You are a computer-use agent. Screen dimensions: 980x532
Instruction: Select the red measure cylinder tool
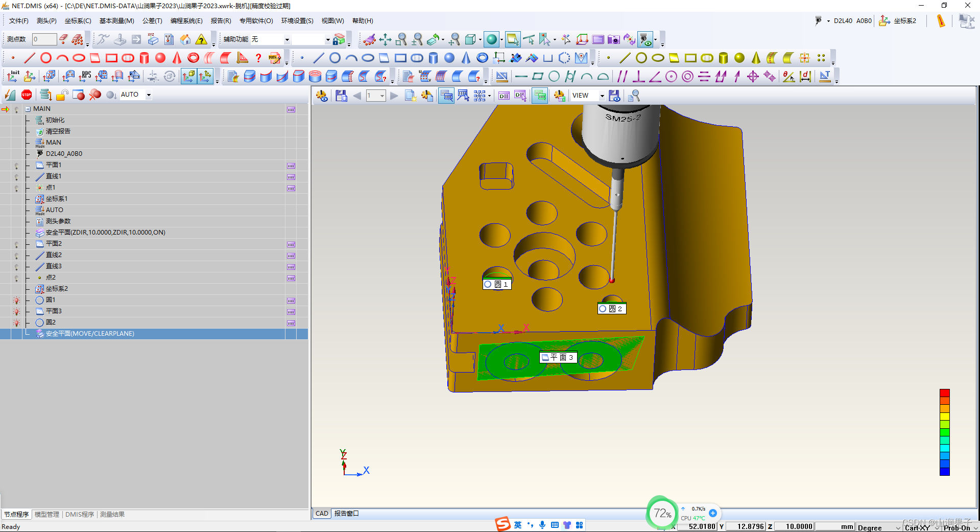tap(144, 58)
